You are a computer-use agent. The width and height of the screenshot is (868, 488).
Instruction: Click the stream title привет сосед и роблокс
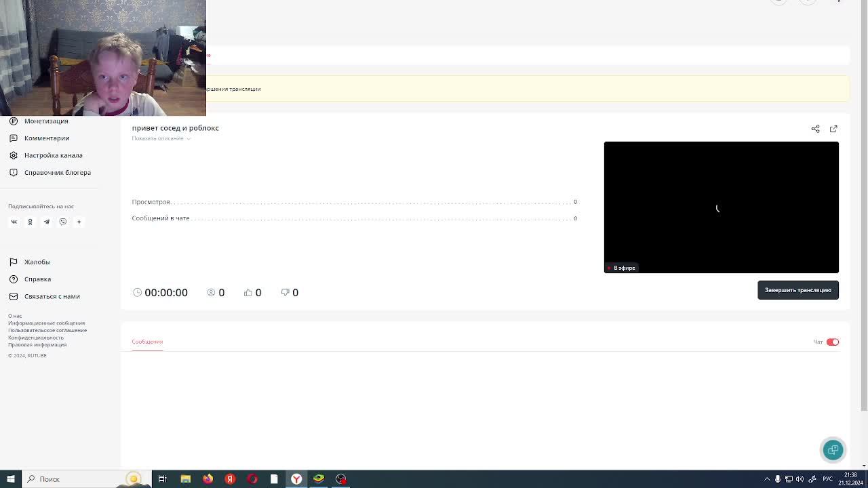pyautogui.click(x=175, y=128)
